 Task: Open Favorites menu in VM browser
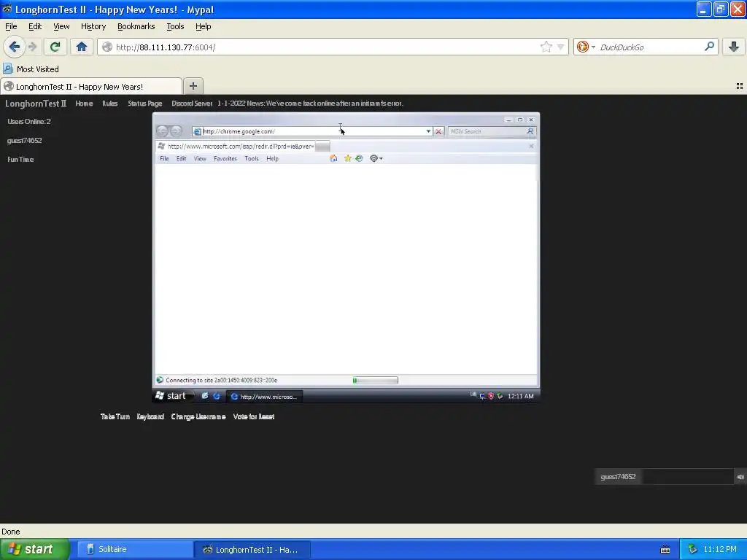coord(225,158)
